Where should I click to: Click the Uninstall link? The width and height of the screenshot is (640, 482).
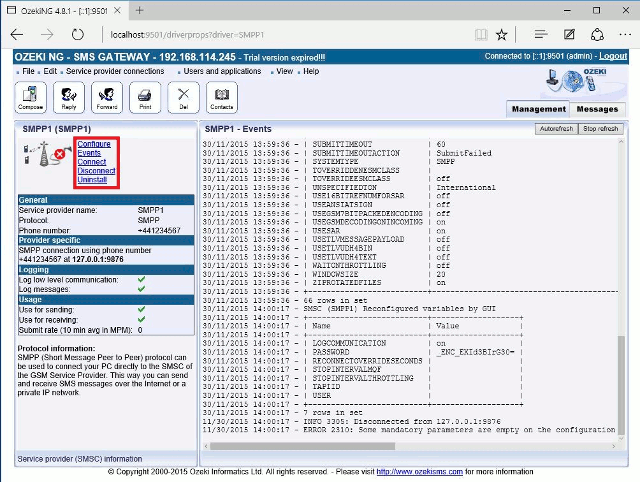(x=92, y=179)
